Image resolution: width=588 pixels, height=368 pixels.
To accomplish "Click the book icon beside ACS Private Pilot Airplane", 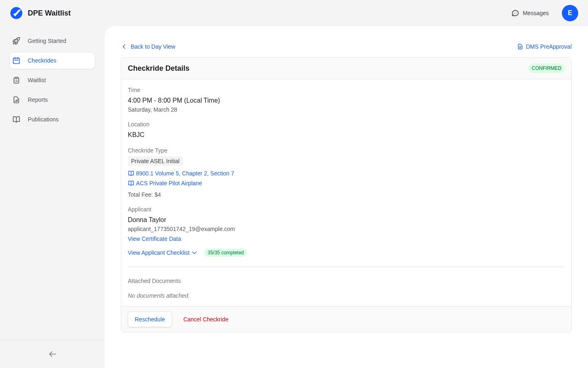I will point(131,183).
